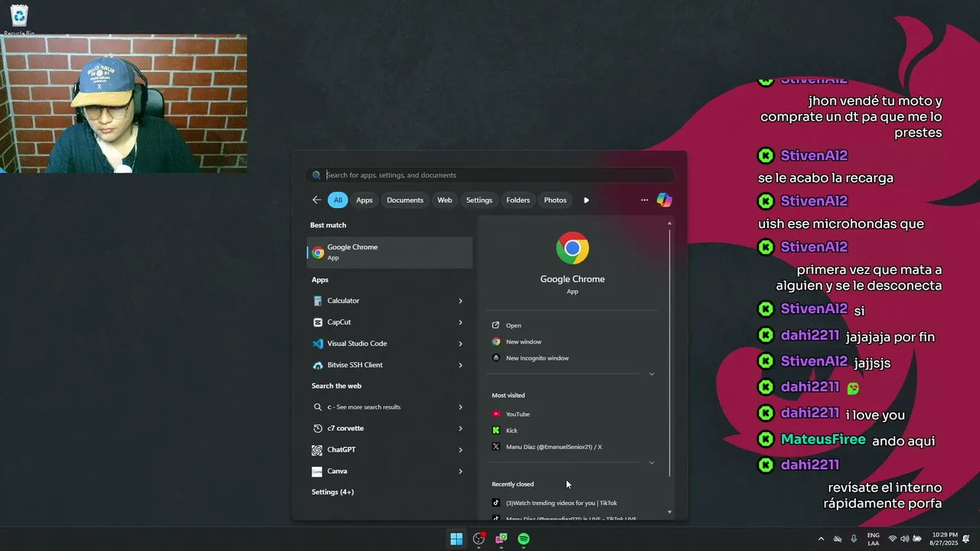The width and height of the screenshot is (980, 551).
Task: Click the cloud-off tray icon
Action: click(x=838, y=539)
